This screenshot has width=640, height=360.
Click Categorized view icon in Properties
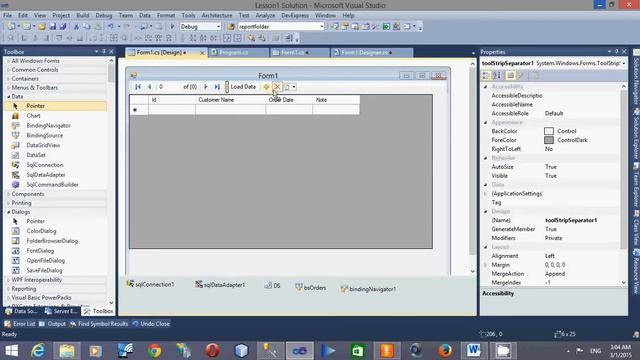pos(486,76)
